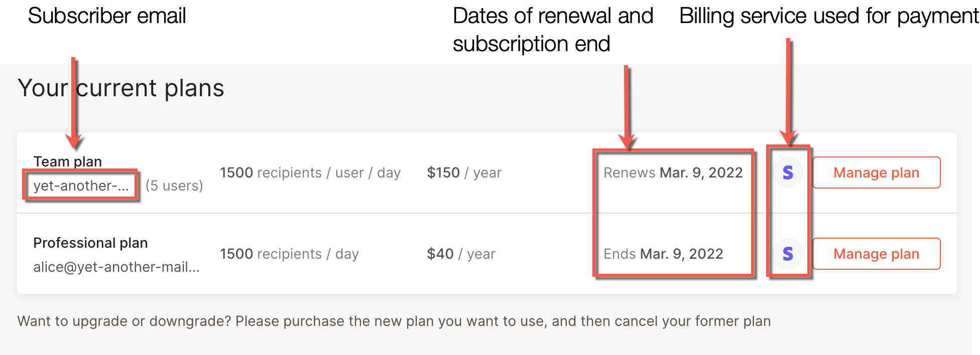This screenshot has width=980, height=355.
Task: Click the $150 / year price text
Action: point(464,172)
